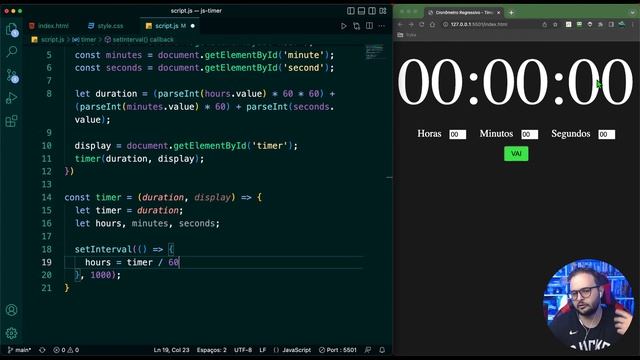Open Run and Debug view
Image resolution: width=640 pixels, height=360 pixels.
point(12,98)
